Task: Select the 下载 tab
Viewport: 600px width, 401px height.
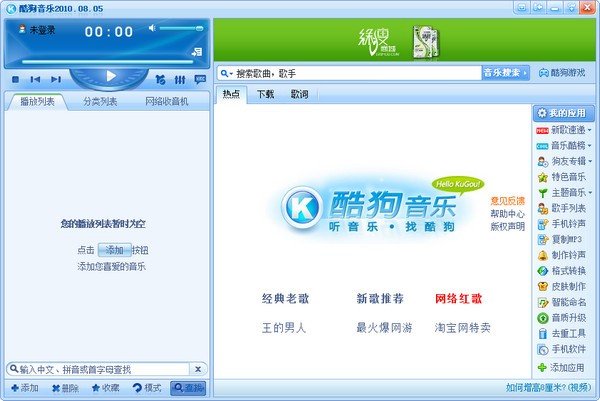Action: [266, 94]
